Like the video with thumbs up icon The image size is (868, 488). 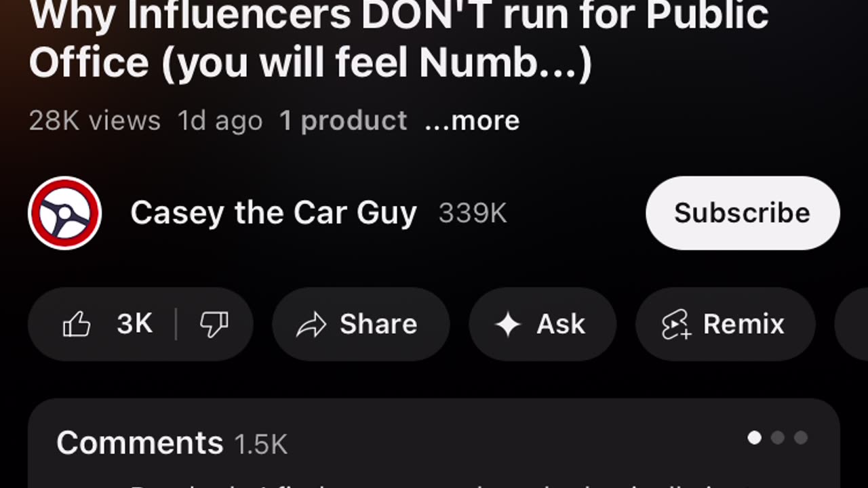click(77, 325)
